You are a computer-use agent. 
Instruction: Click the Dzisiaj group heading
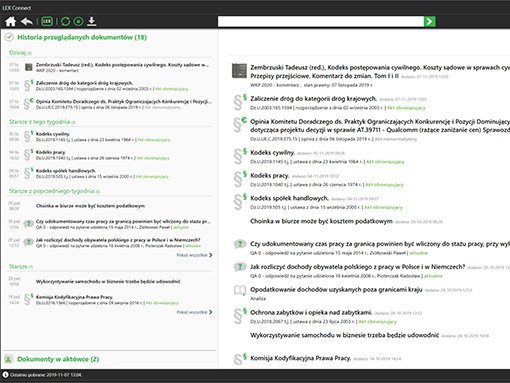point(20,53)
